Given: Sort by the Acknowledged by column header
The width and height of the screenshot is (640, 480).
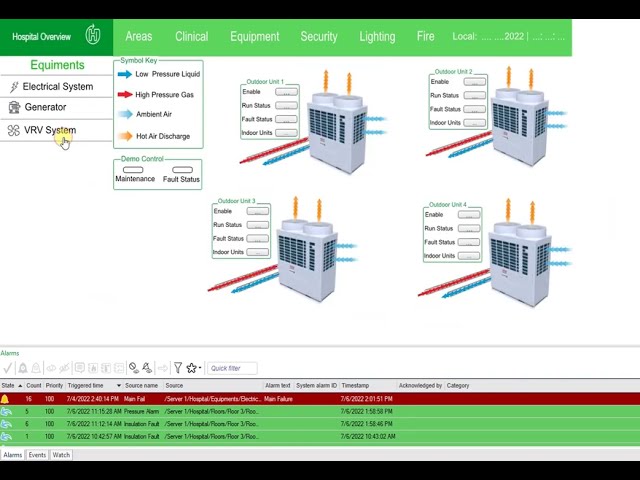Looking at the screenshot, I should coord(420,385).
